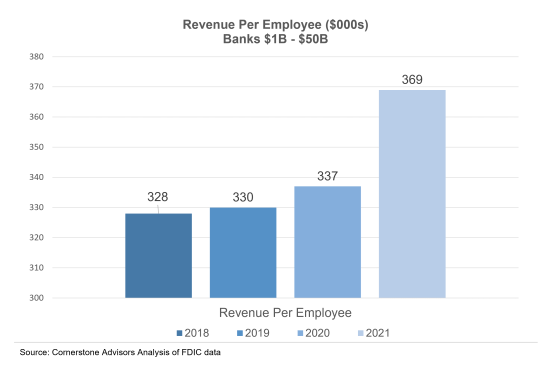Click the y-axis value '370'
This screenshot has height=367, width=550.
click(x=36, y=87)
